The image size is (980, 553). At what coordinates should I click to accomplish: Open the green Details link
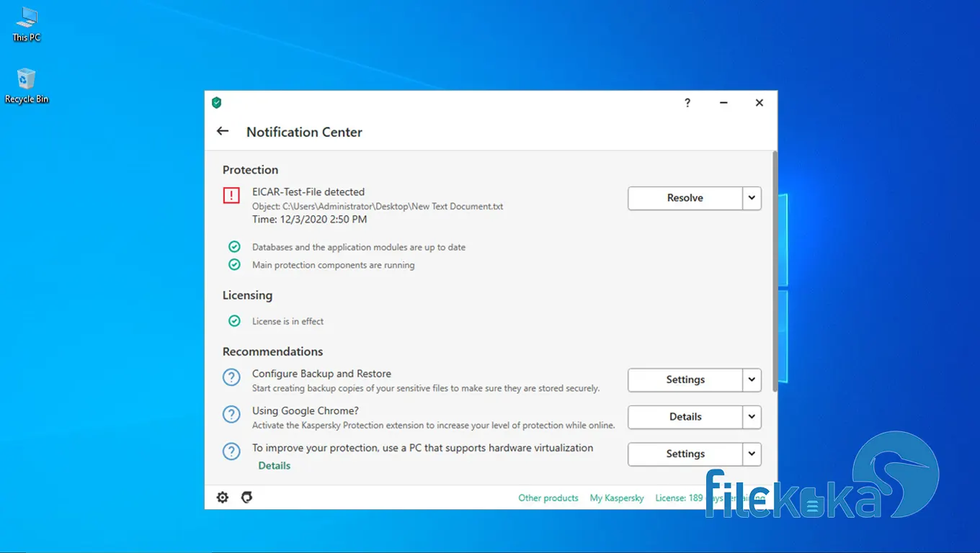pos(275,466)
